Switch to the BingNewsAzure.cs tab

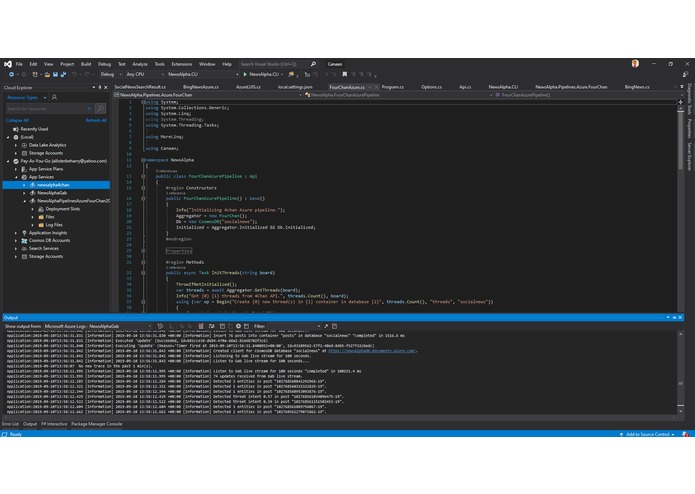(201, 87)
